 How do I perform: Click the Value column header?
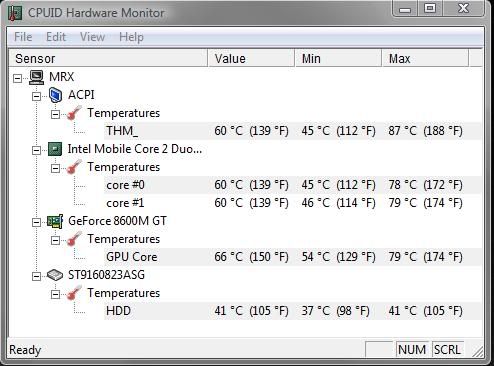click(x=251, y=59)
